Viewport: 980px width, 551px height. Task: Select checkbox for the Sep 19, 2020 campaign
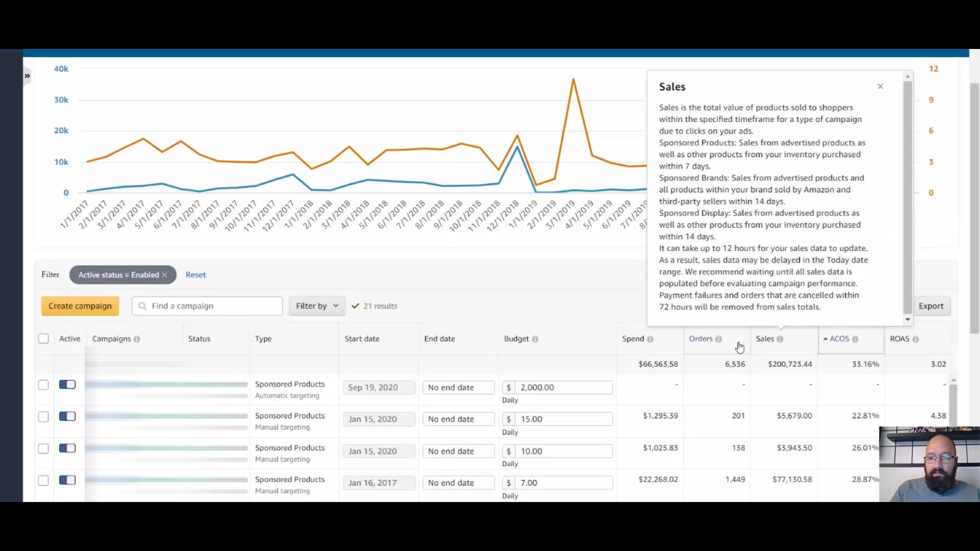[43, 385]
